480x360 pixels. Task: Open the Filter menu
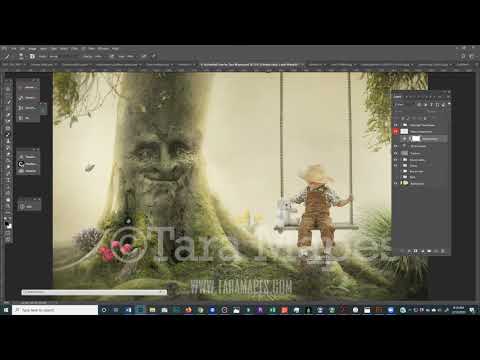pos(75,48)
